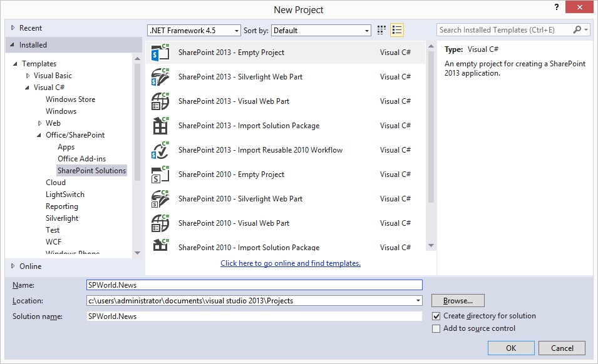This screenshot has width=598, height=364.
Task: Select the Reporting category
Action: click(x=62, y=206)
